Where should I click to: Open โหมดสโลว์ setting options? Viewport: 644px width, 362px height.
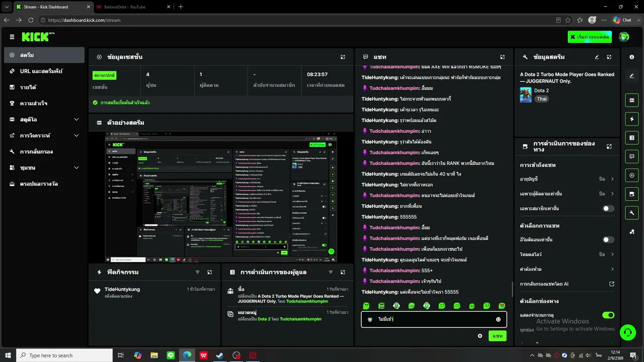[567, 254]
